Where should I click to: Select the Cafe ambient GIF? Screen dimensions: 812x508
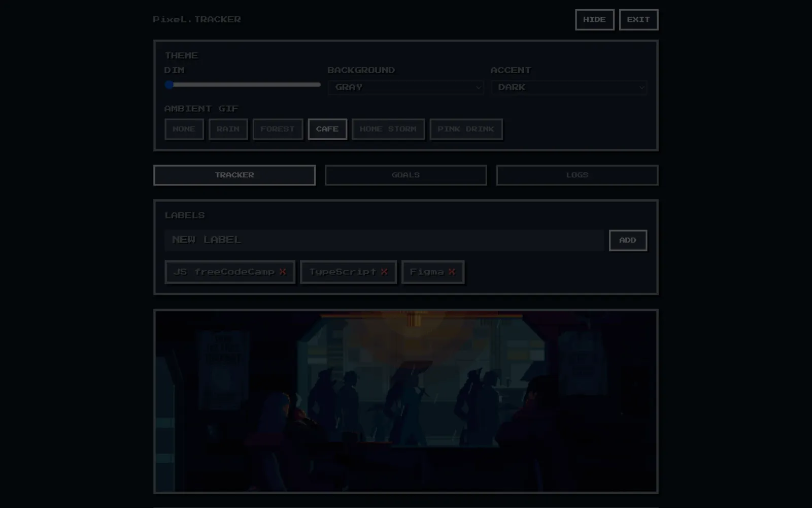[x=327, y=129]
